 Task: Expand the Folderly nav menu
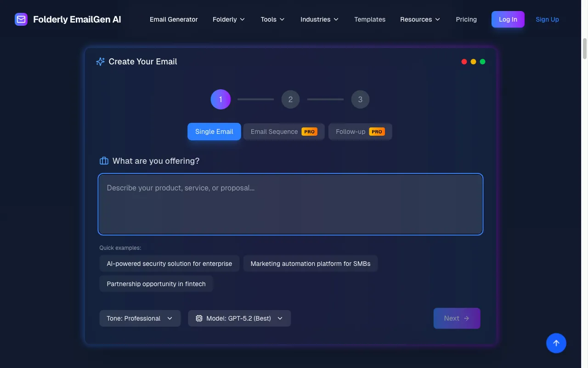[229, 19]
